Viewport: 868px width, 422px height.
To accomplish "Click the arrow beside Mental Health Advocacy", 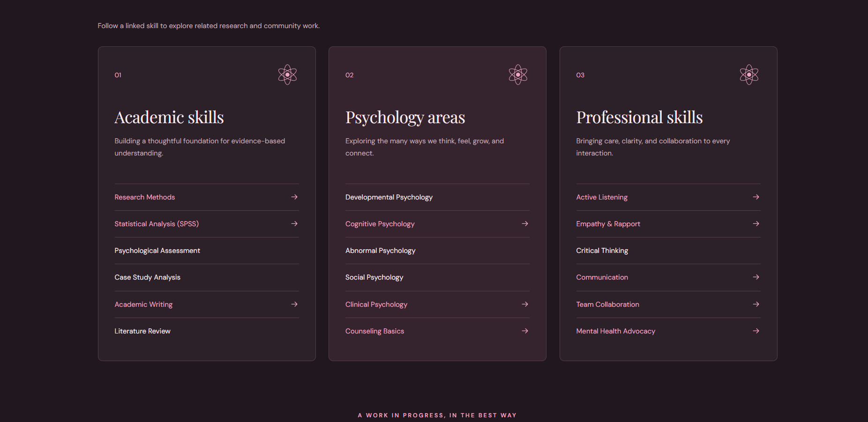I will click(x=756, y=331).
